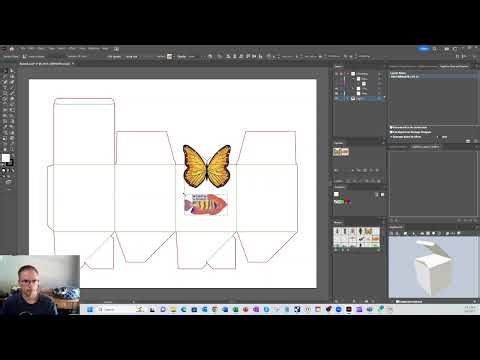This screenshot has height=360, width=480.
Task: Select the highlighted bottom layer row
Action: (x=359, y=98)
